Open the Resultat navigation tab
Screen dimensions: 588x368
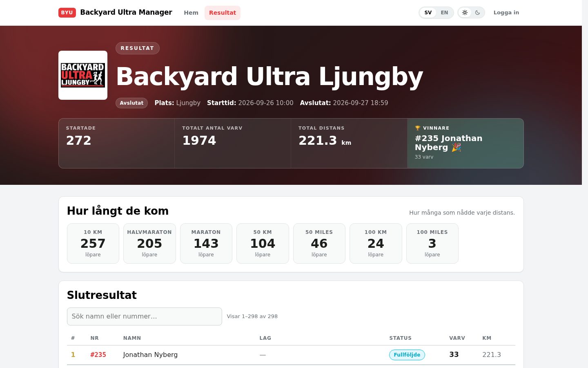223,13
